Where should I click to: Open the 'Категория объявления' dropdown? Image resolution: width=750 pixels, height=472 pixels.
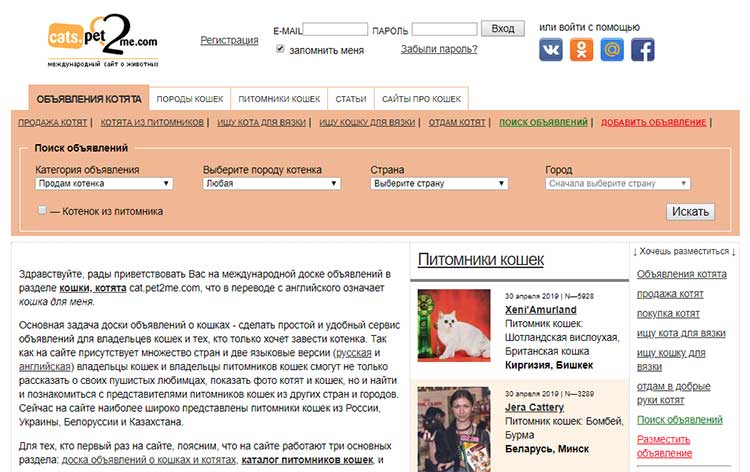[104, 184]
